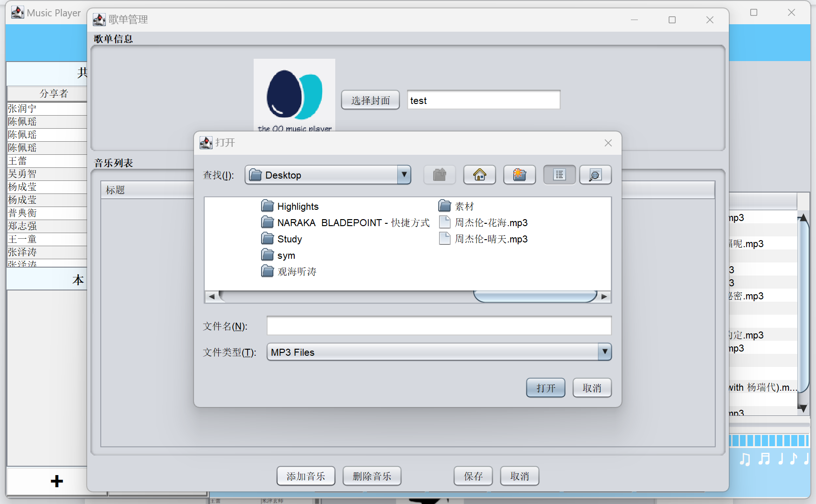The height and width of the screenshot is (504, 816).
Task: Choose the 周杰伦-晴天.mp3 file
Action: click(491, 239)
